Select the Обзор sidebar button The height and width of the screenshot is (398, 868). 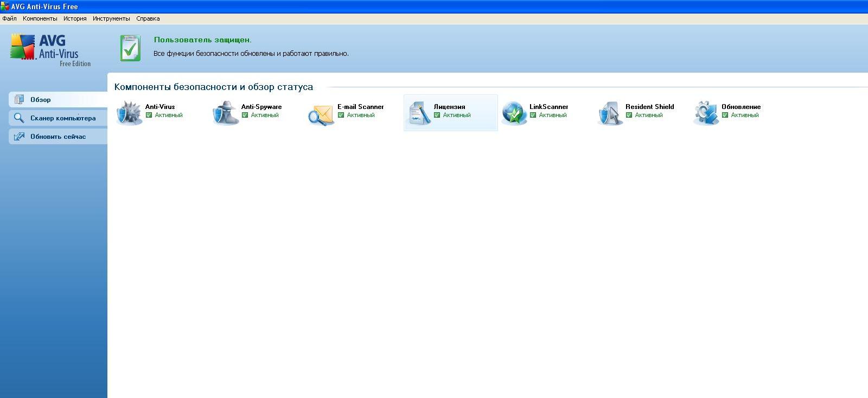tap(58, 100)
